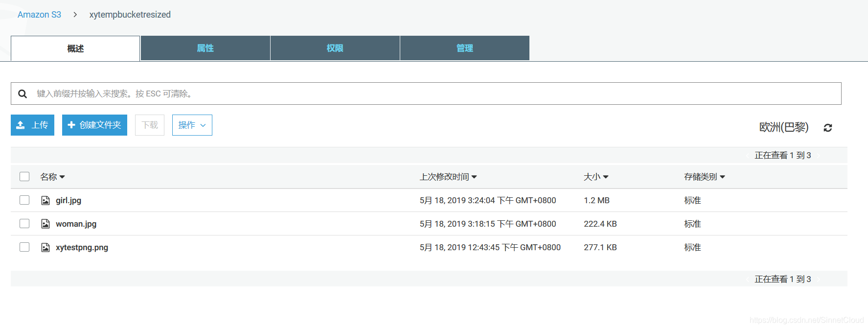Open the 操作 actions dropdown
868x329 pixels.
[x=192, y=125]
